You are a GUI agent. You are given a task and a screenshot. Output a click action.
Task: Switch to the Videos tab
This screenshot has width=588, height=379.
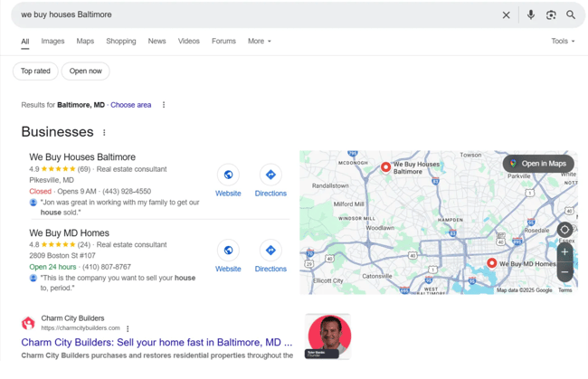point(189,42)
